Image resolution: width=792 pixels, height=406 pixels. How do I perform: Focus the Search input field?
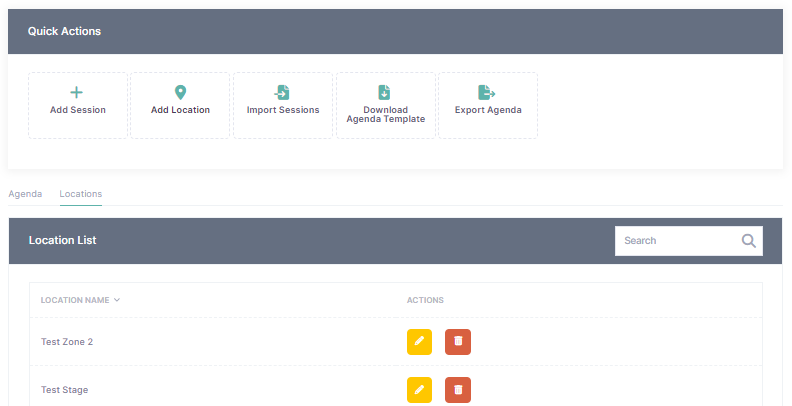coord(676,241)
